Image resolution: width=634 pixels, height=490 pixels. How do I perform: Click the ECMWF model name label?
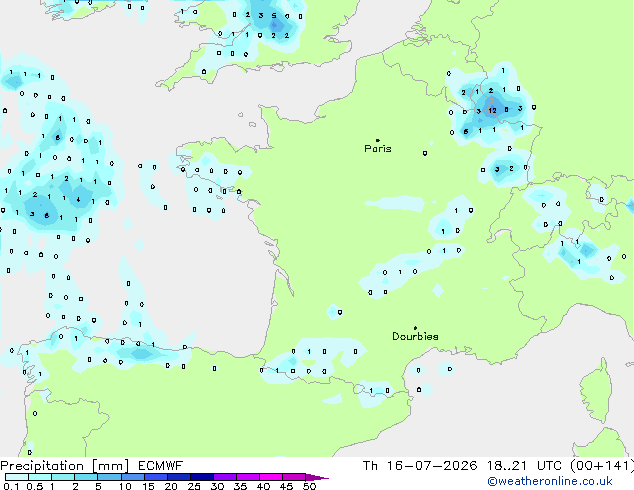pyautogui.click(x=161, y=466)
